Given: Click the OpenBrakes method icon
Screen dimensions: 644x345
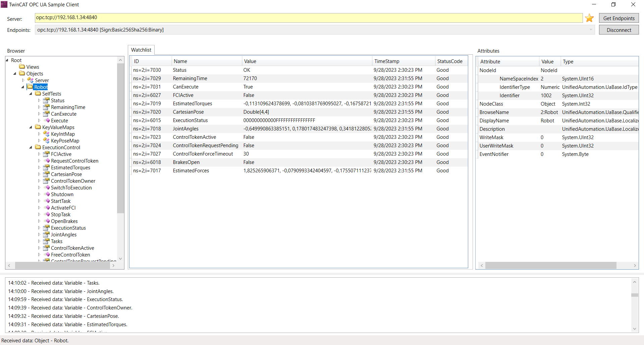Looking at the screenshot, I should 47,221.
